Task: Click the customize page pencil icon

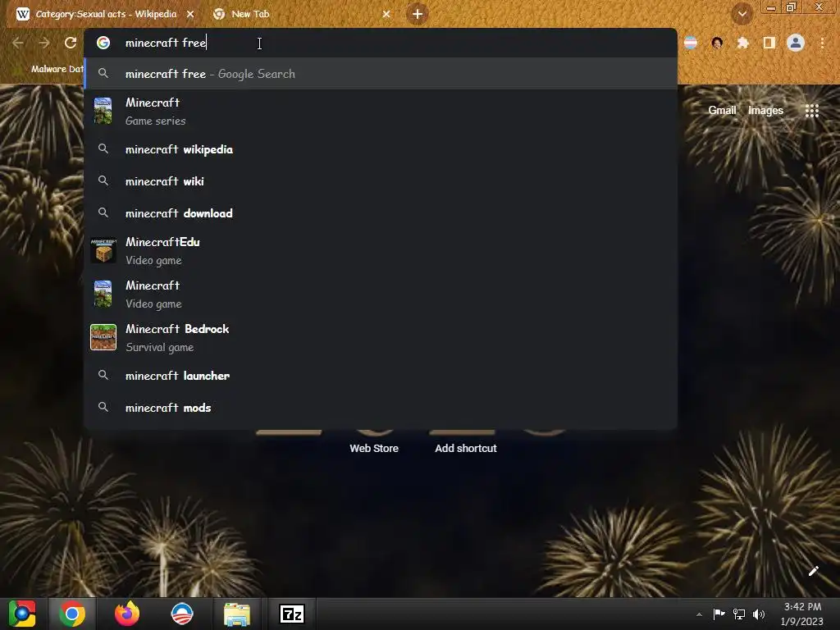Action: tap(813, 571)
